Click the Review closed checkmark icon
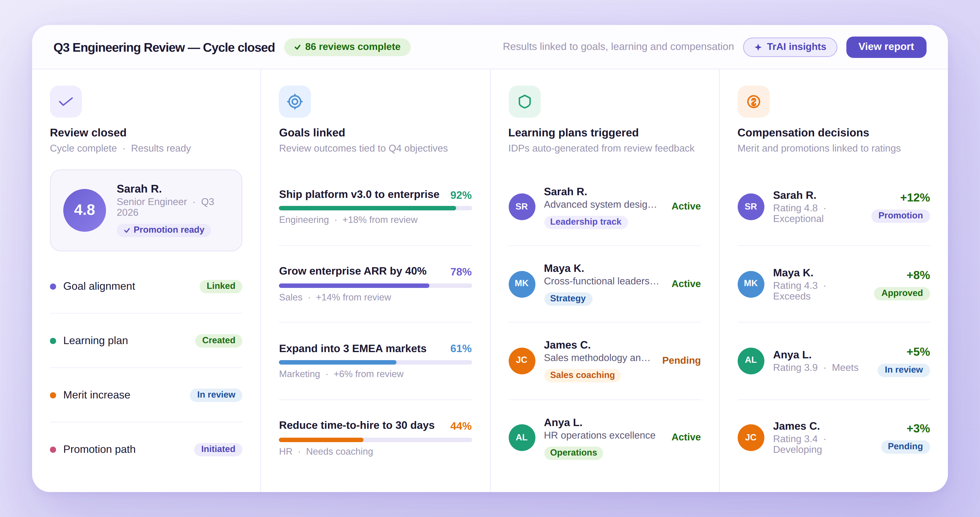Viewport: 980px width, 517px height. [x=65, y=101]
